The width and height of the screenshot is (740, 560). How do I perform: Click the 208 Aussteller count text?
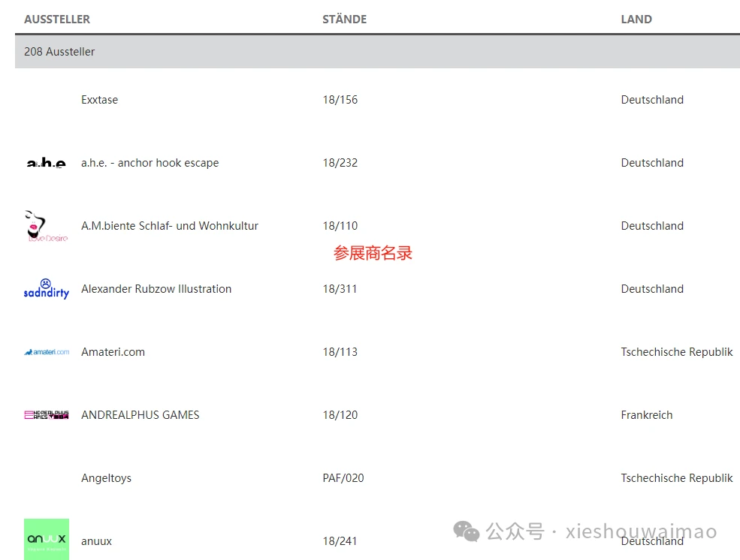click(x=59, y=52)
